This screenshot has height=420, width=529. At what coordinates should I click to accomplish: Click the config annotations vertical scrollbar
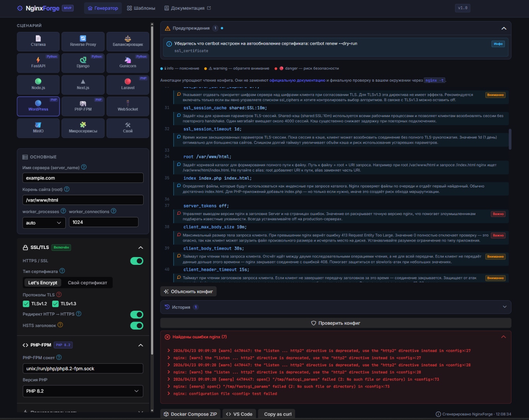510,139
